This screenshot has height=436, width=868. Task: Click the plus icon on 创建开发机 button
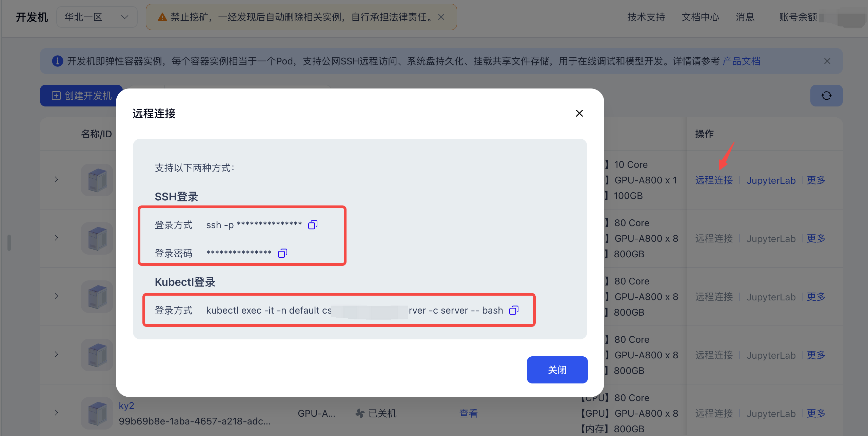click(x=56, y=96)
